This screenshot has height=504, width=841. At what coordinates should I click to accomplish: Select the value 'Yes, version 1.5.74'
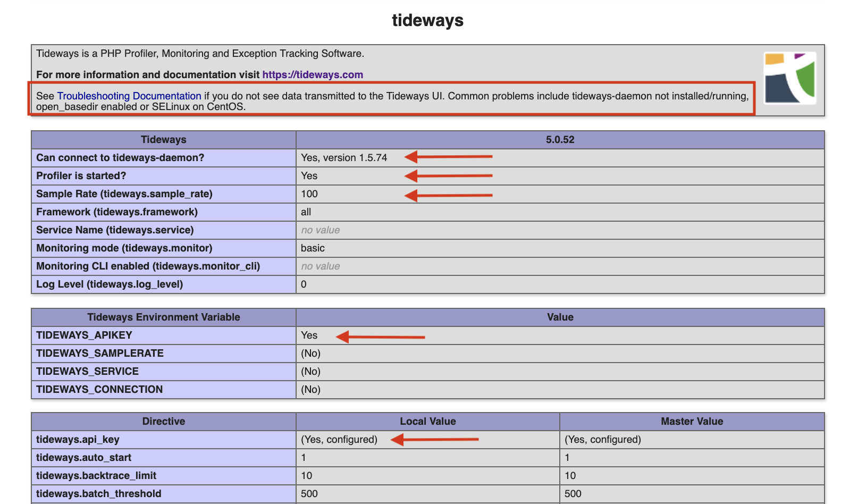pyautogui.click(x=344, y=158)
